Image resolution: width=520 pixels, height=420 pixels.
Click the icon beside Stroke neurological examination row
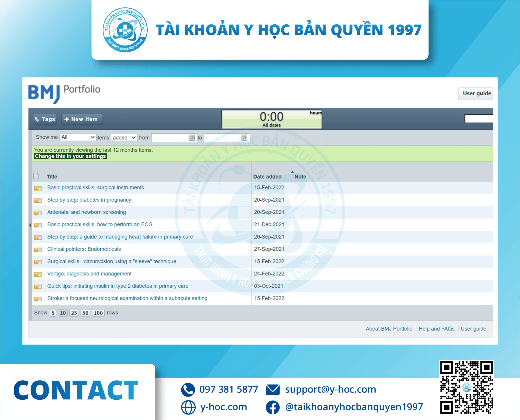pyautogui.click(x=38, y=299)
